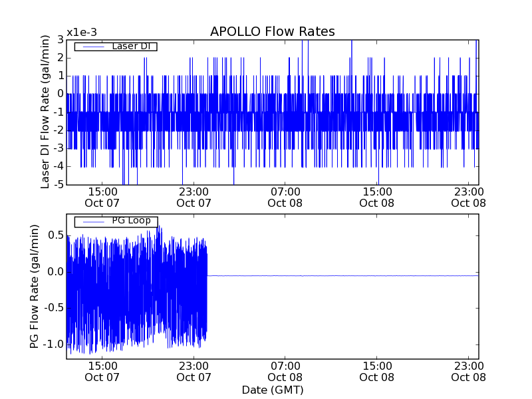This screenshot has width=532, height=399.
Task: Click the blue line sample in Laser DI legend
Action: click(92, 47)
